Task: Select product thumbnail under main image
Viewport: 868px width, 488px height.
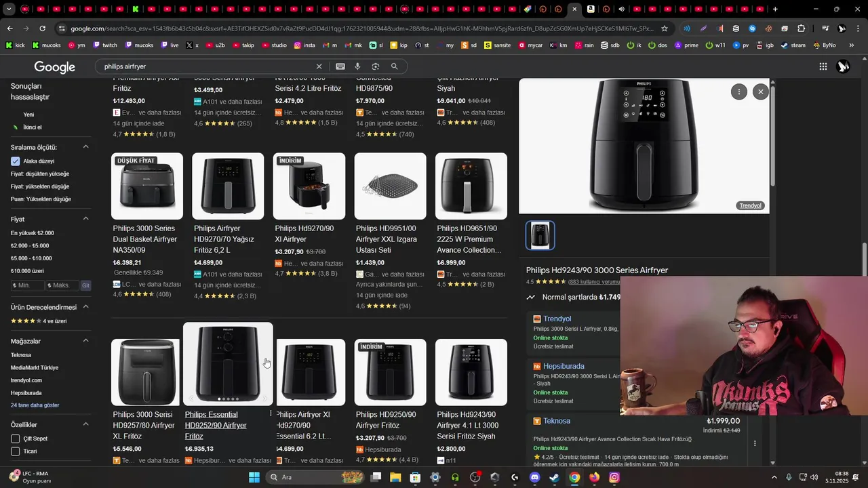Action: tap(540, 235)
